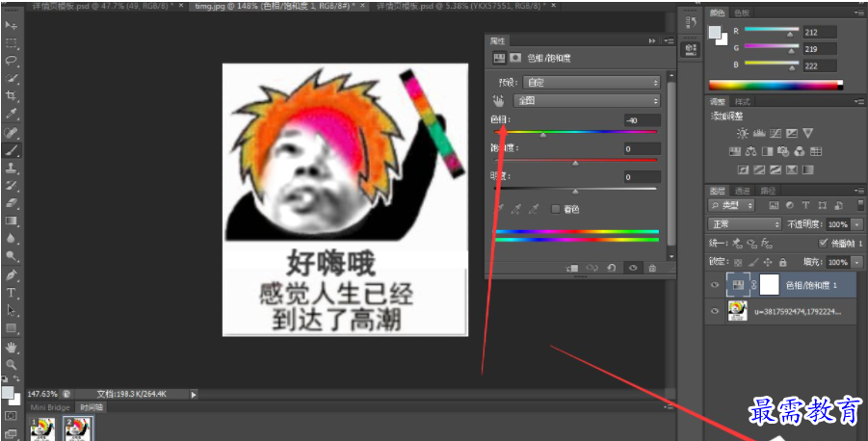This screenshot has height=441, width=868.
Task: Select the Lasso tool
Action: (11, 61)
